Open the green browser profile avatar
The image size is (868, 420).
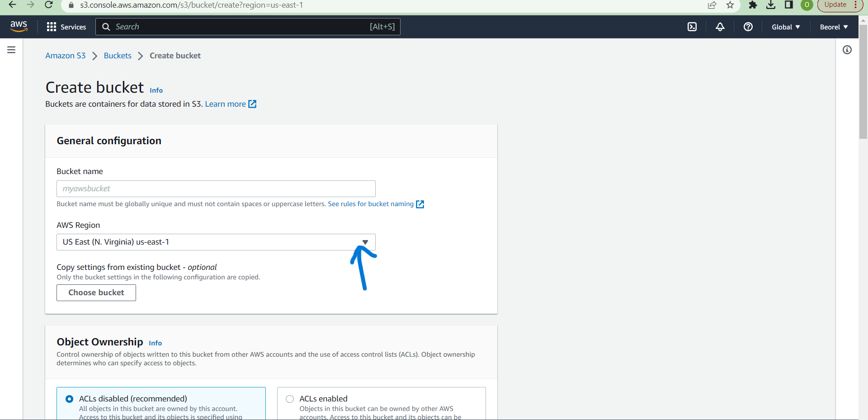(807, 5)
